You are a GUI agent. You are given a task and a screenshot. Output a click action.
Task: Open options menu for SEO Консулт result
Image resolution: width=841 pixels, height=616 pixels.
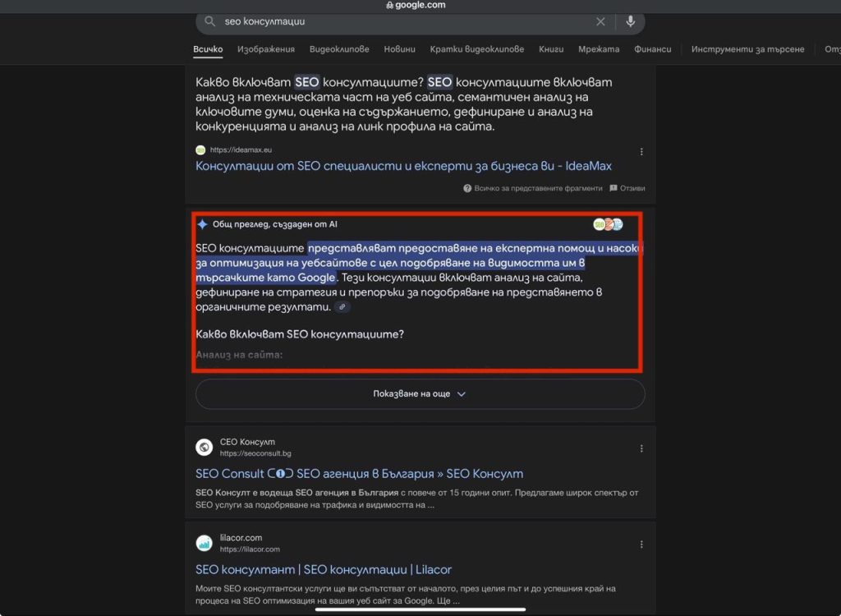click(x=641, y=448)
